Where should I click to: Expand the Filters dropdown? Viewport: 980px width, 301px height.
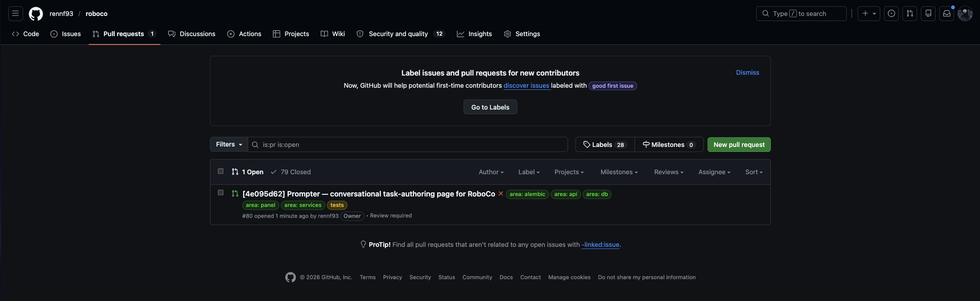point(229,144)
